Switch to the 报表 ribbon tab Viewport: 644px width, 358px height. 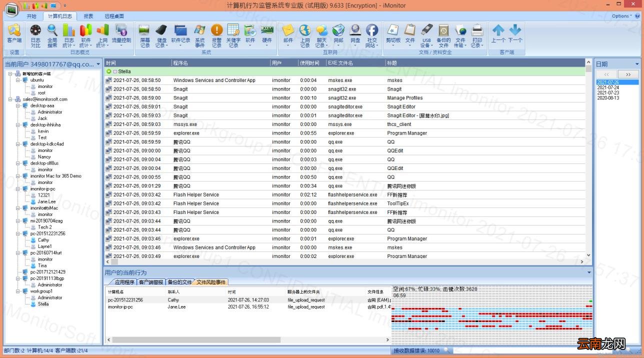tap(88, 16)
